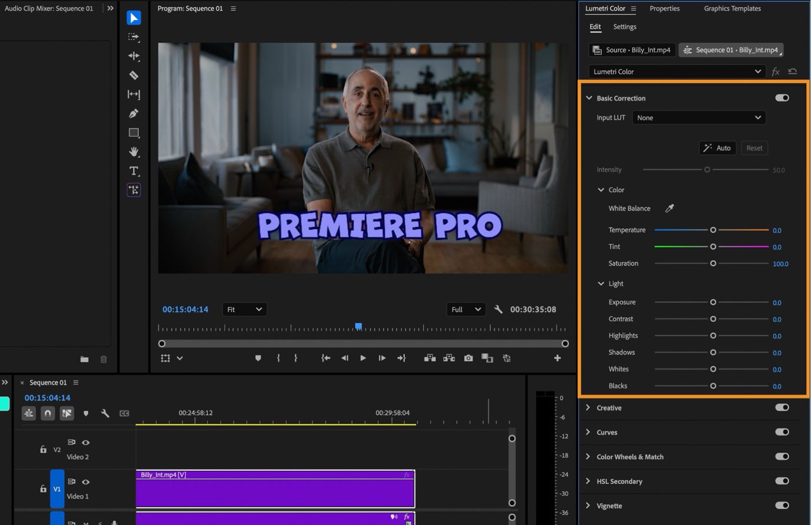Select the Razor tool
Image resolution: width=812 pixels, height=525 pixels.
(x=134, y=75)
